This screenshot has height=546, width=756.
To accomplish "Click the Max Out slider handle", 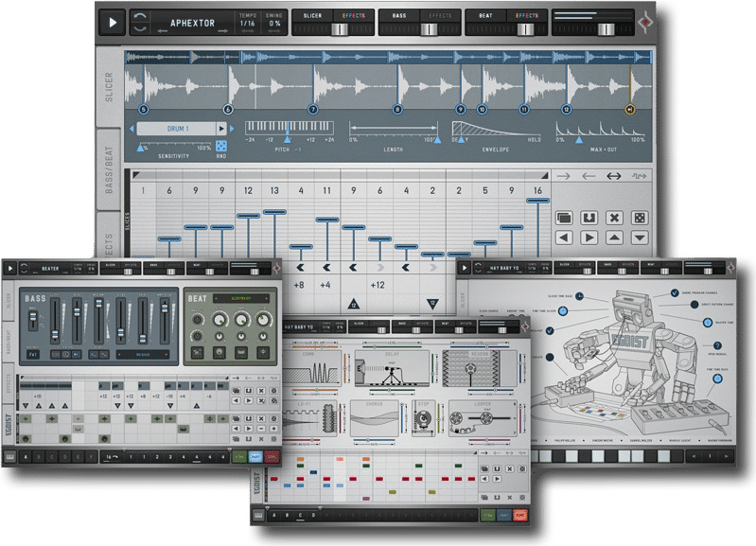I will coord(579,140).
